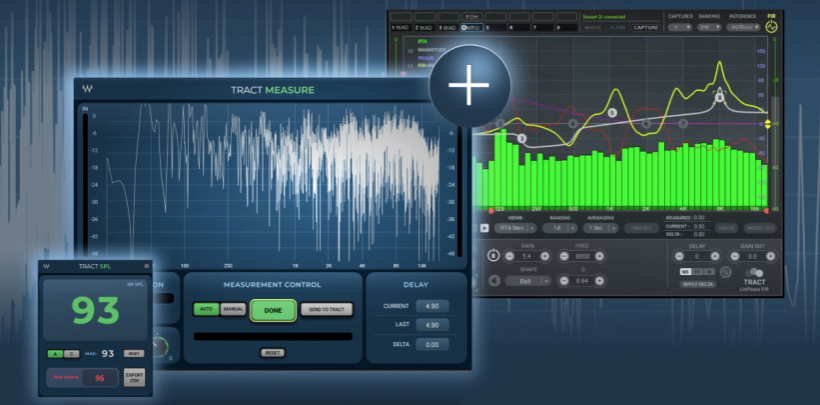This screenshot has width=820, height=405.
Task: Click the speaker icon beside Shape
Action: [494, 281]
